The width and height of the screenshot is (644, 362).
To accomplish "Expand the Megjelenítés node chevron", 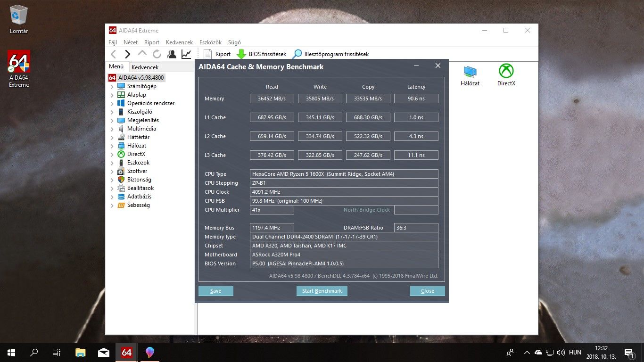I will pyautogui.click(x=112, y=121).
